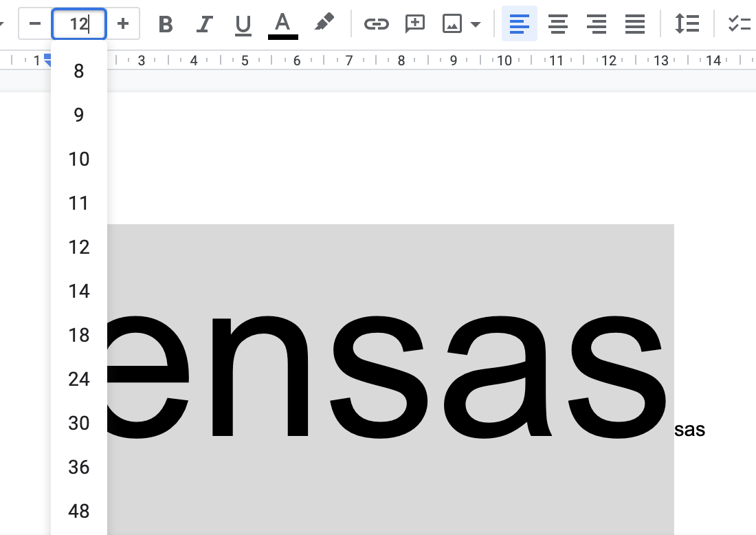Choose font size 8 from list
The width and height of the screenshot is (756, 535).
[x=78, y=72]
